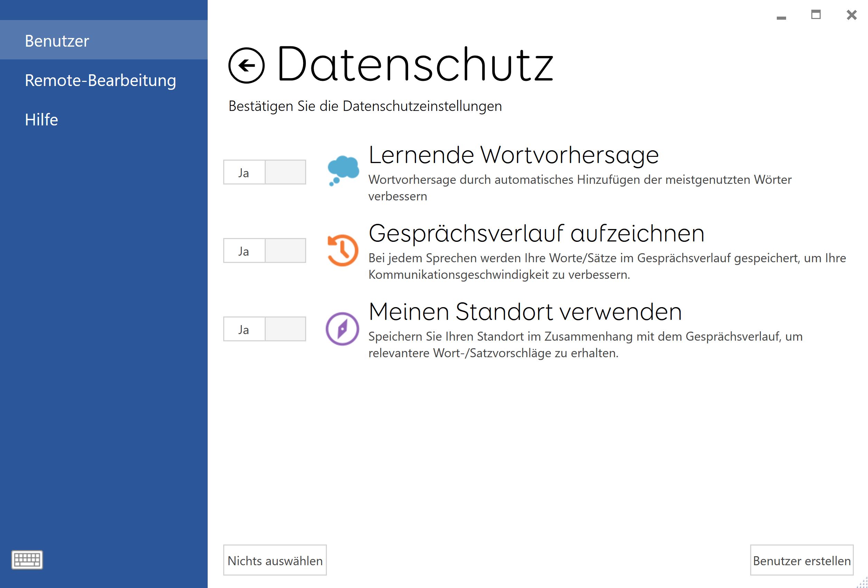Close the window with the X
Screen dimensions: 868x588
click(851, 15)
